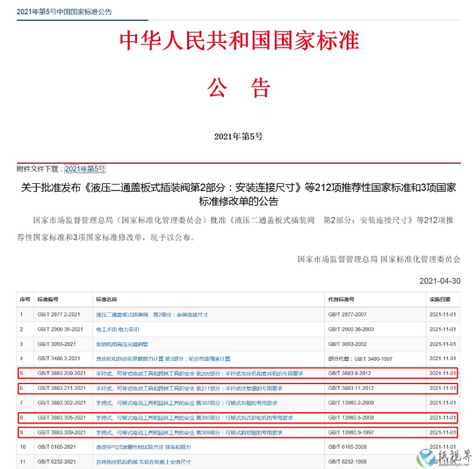
Task: Click replaced standard GB/T 6232-1998
Action: [347, 462]
